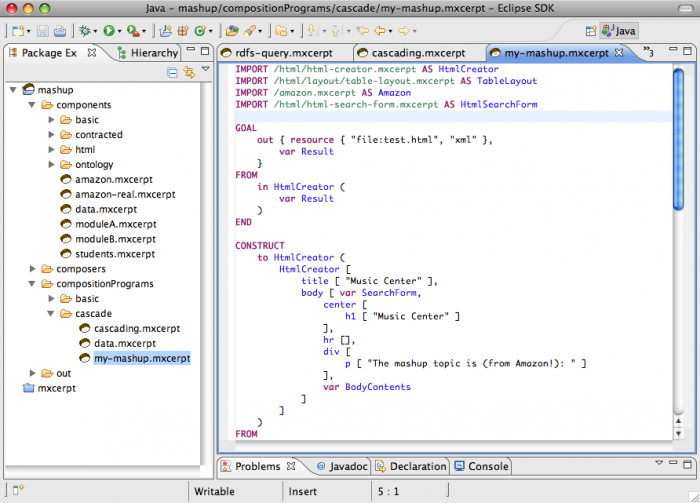Click the Run (green play) toolbar icon
The image size is (700, 503).
pos(107,32)
